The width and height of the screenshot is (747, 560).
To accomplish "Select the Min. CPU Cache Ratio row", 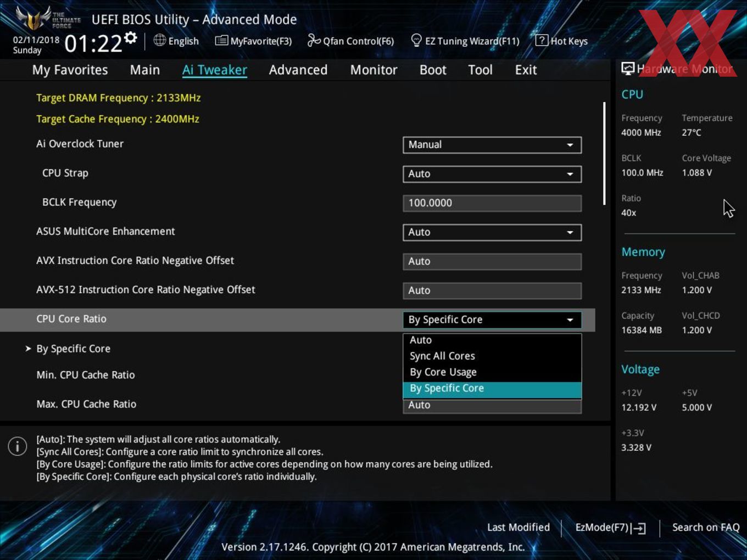I will (86, 375).
